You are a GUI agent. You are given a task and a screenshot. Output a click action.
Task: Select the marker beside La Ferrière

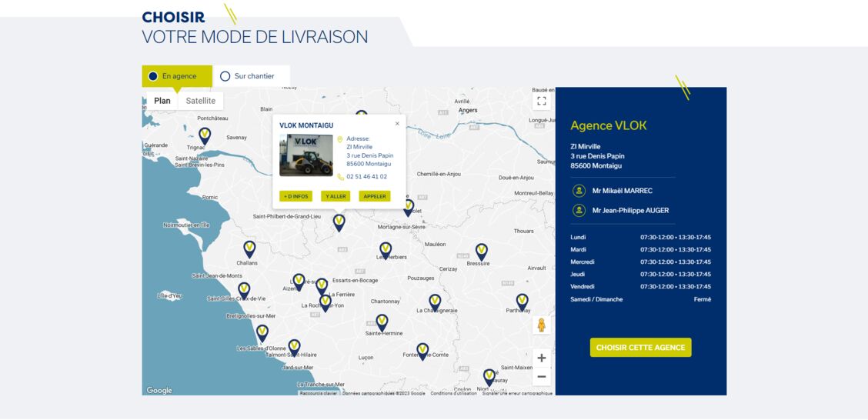click(x=322, y=286)
